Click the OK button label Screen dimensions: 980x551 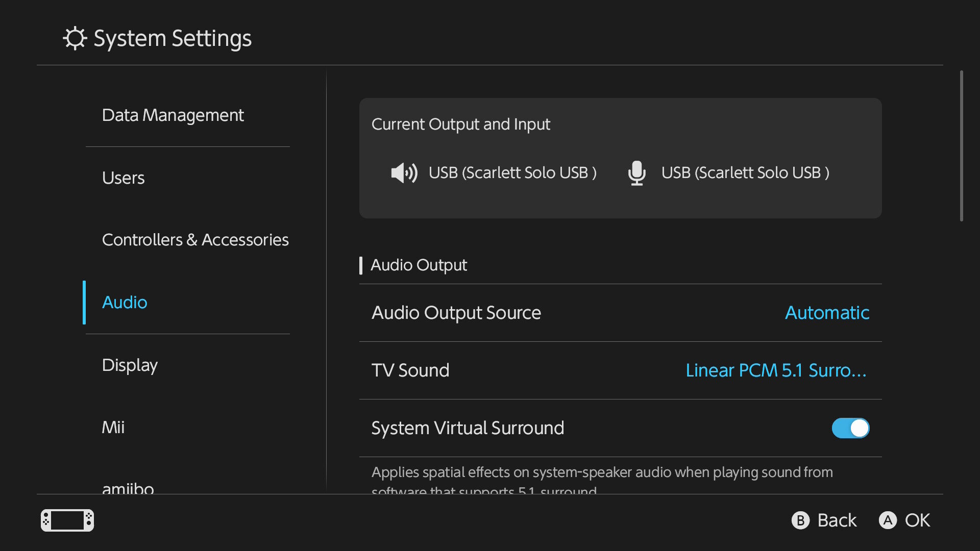coord(917,520)
